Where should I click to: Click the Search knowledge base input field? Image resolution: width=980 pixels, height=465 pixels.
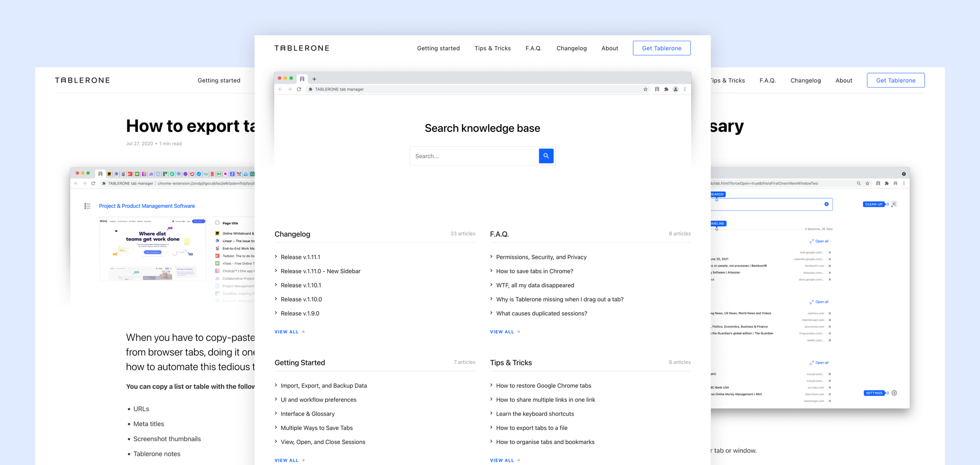point(474,156)
